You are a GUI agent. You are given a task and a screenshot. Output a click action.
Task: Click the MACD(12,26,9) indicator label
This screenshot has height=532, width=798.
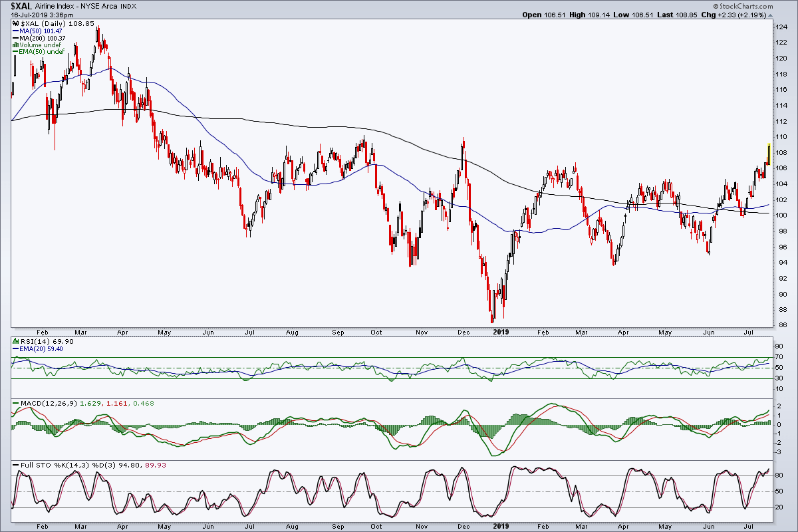click(48, 403)
